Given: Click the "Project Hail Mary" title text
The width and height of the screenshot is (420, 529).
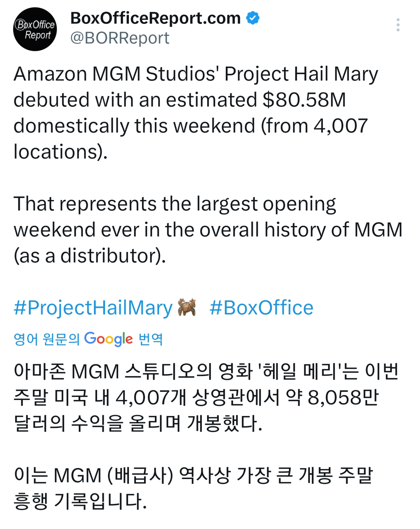Looking at the screenshot, I should click(301, 74).
